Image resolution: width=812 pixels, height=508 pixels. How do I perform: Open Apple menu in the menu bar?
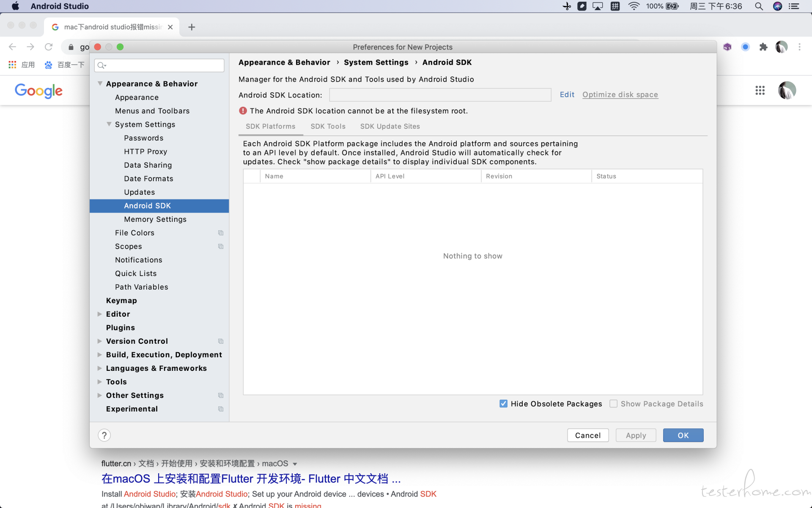15,6
